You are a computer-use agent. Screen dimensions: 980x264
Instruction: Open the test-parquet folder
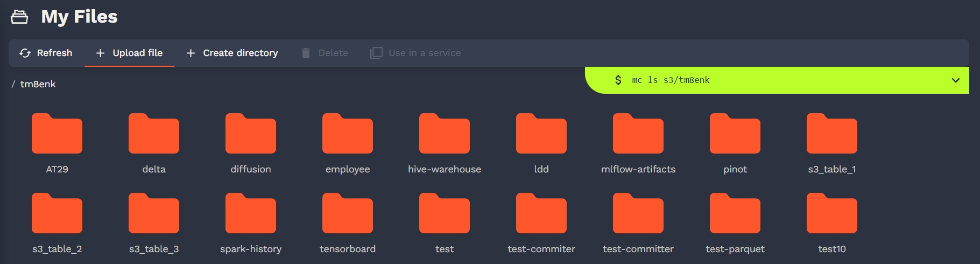[x=735, y=214]
